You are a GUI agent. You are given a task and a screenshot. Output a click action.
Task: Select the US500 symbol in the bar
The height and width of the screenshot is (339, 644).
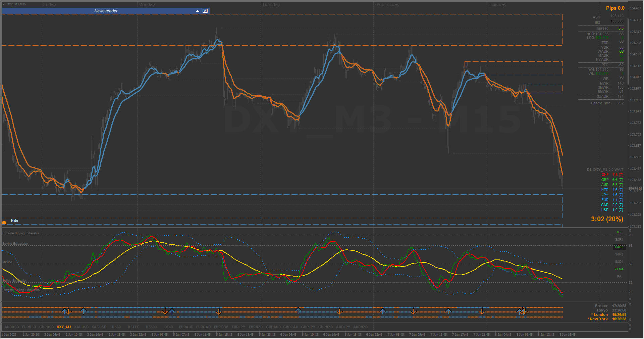pos(151,327)
